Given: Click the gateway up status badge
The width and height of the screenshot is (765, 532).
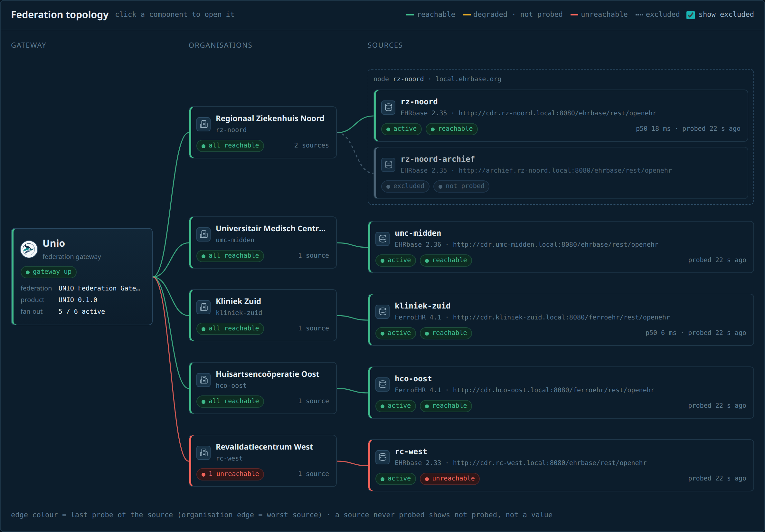Looking at the screenshot, I should [x=49, y=272].
